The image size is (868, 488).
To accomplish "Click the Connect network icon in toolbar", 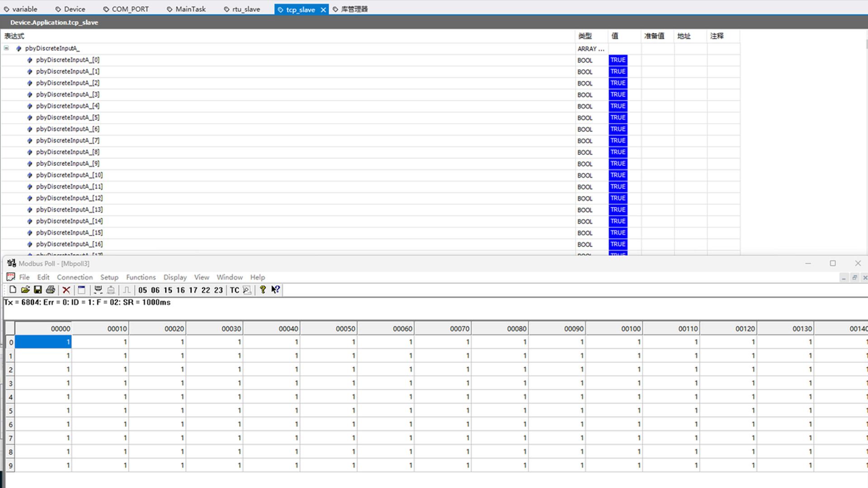I will [98, 290].
